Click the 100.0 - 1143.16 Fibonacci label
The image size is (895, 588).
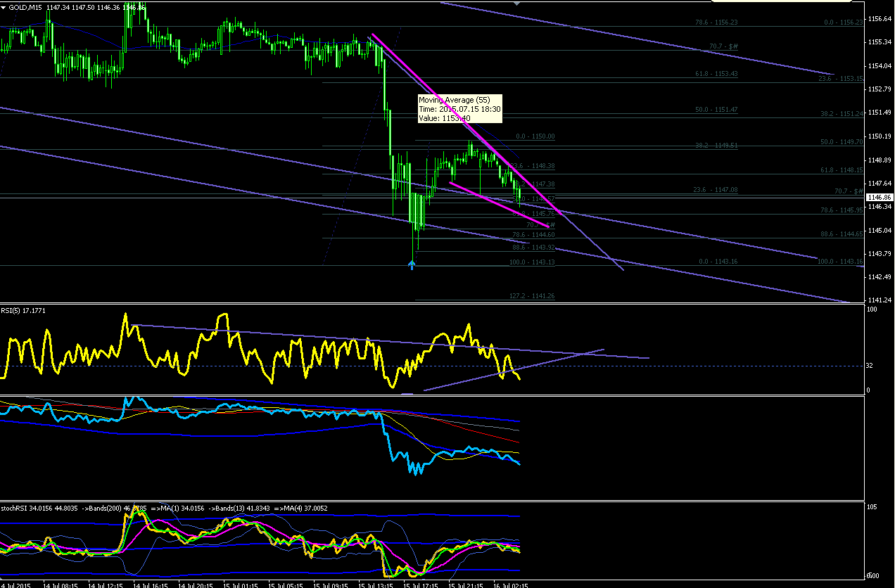tap(842, 261)
